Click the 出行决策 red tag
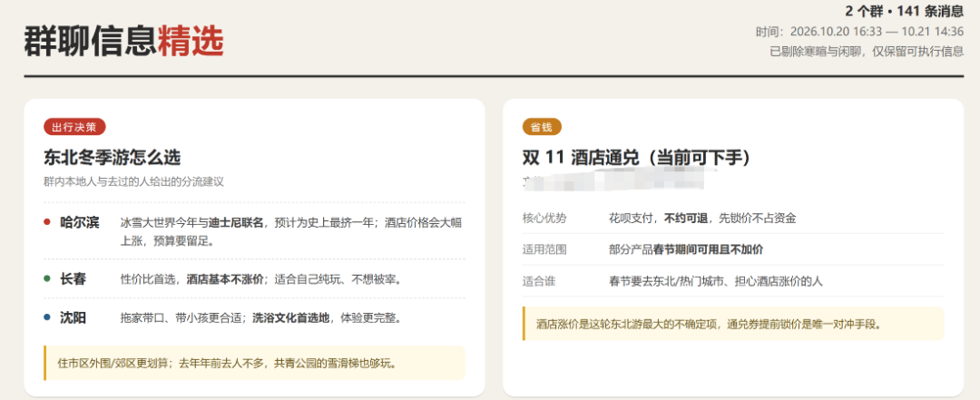Viewport: 980px width, 400px height. [74, 128]
